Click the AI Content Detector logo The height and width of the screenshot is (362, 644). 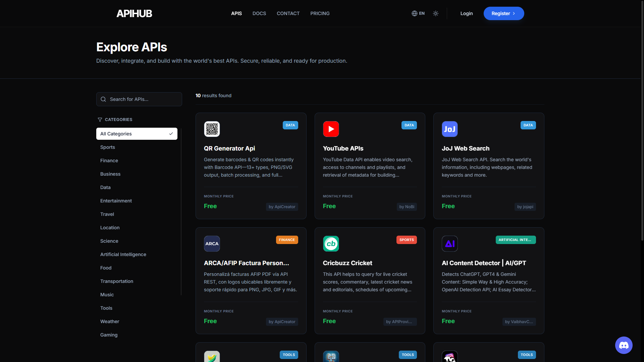449,244
